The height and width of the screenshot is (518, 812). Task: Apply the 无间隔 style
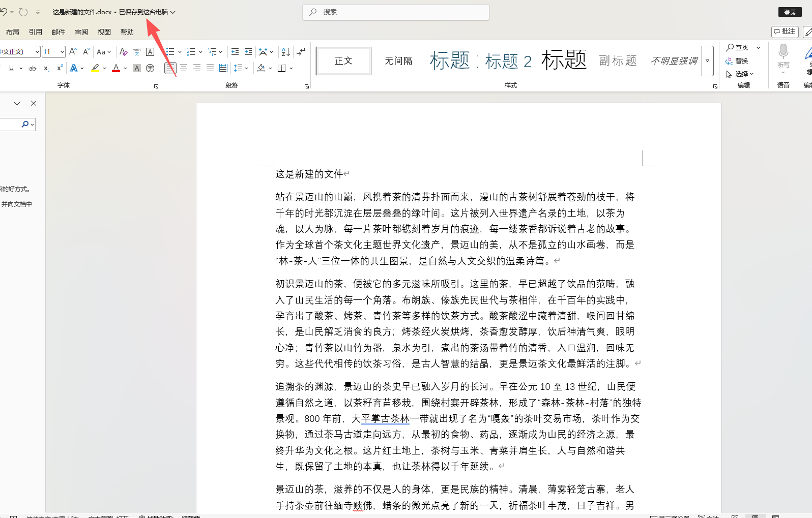pos(398,61)
